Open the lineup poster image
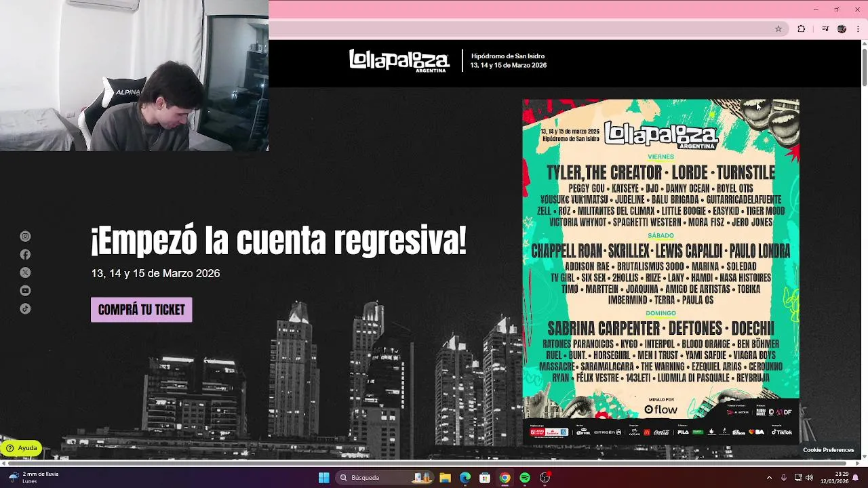 (660, 271)
